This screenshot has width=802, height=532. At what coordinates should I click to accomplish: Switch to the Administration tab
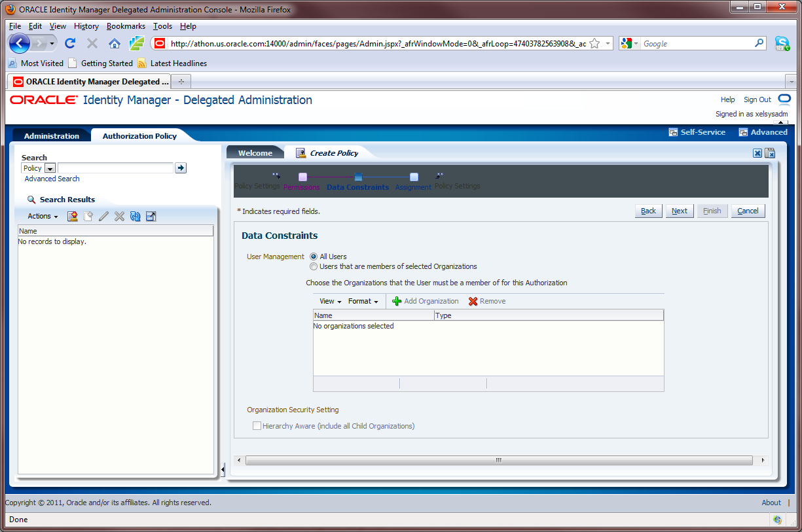(x=52, y=136)
